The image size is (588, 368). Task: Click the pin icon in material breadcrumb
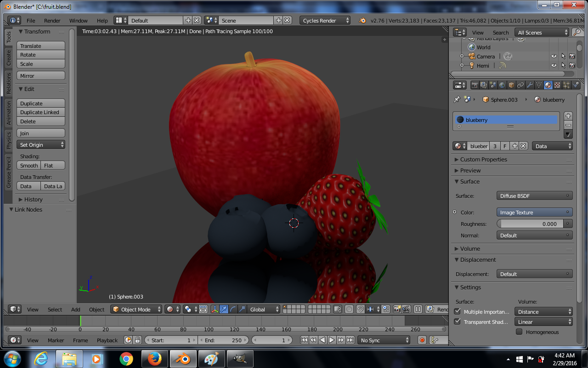[x=457, y=99]
